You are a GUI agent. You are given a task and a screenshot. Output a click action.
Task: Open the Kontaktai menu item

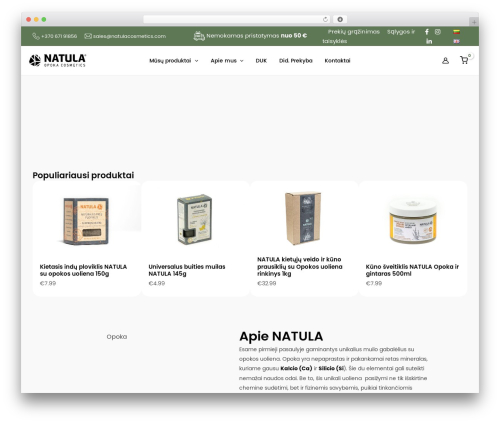tap(337, 61)
